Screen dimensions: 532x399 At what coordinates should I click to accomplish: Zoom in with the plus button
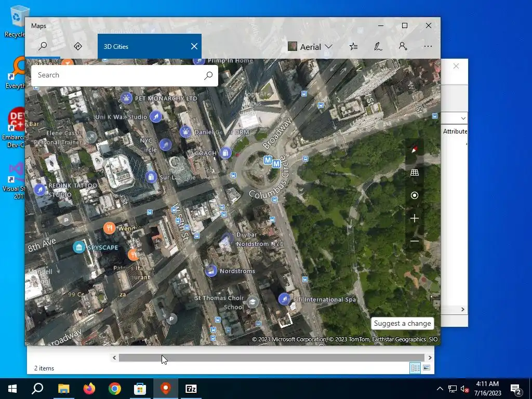tap(414, 218)
